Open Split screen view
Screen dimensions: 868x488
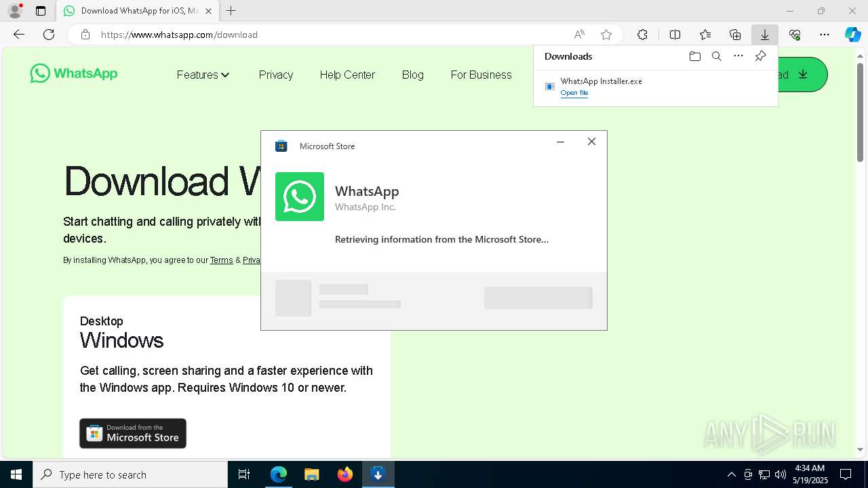tap(675, 35)
